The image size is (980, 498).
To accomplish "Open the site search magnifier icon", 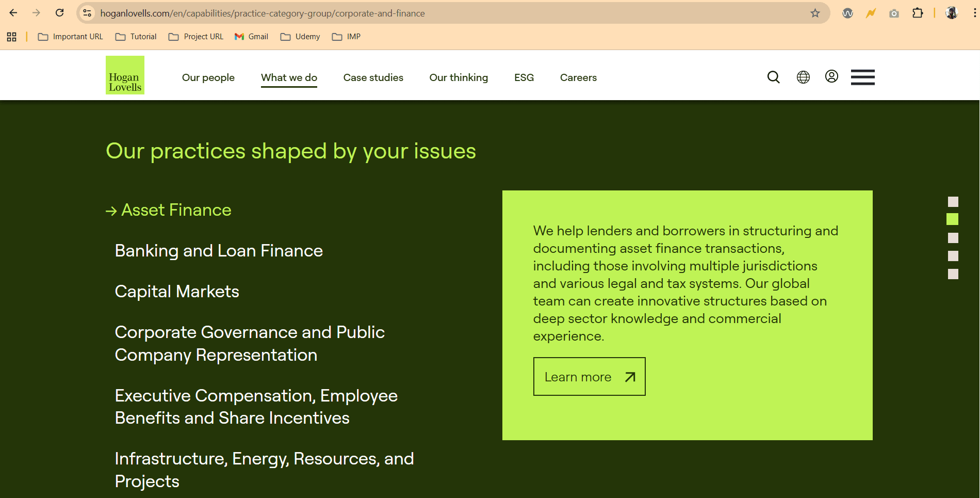I will click(773, 77).
